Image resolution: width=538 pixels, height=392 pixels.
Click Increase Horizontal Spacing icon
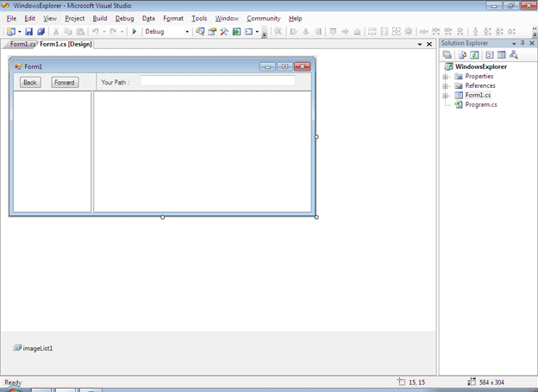click(x=435, y=32)
